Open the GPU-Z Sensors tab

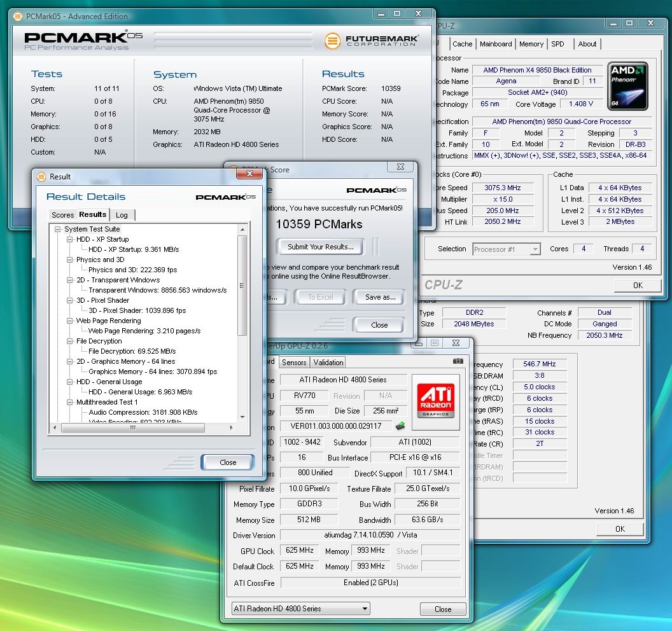click(294, 363)
